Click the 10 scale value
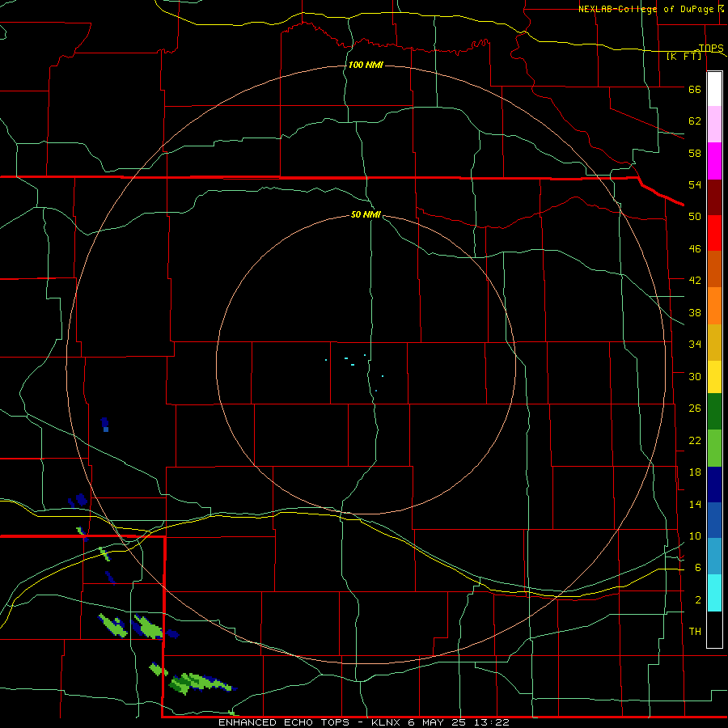 pos(695,536)
